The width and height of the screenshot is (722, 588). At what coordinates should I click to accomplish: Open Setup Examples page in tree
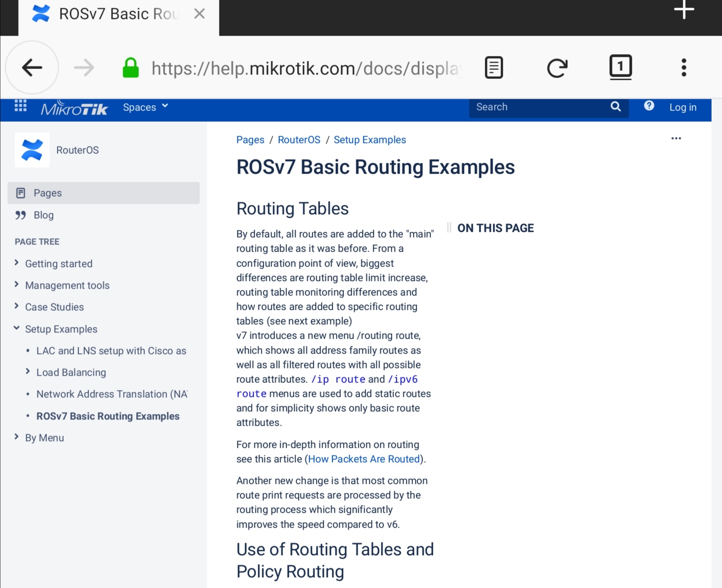[x=61, y=329]
